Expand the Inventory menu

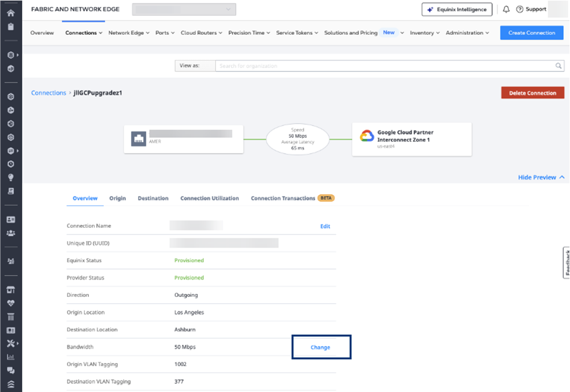425,32
